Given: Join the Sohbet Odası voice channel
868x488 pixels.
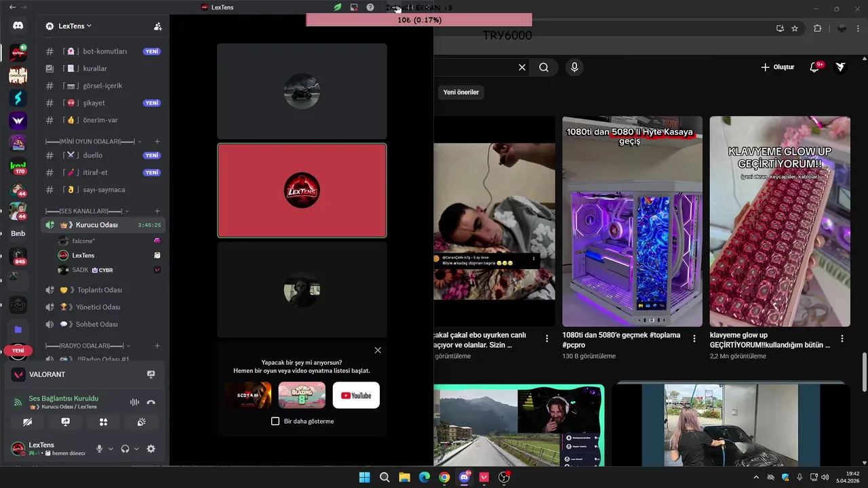Looking at the screenshot, I should click(103, 324).
